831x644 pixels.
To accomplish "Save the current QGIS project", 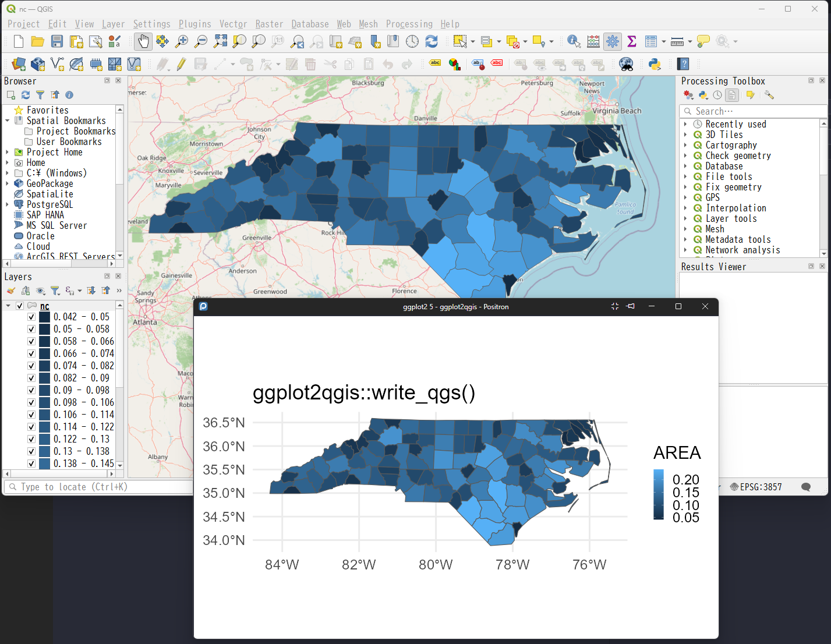I will click(x=57, y=41).
